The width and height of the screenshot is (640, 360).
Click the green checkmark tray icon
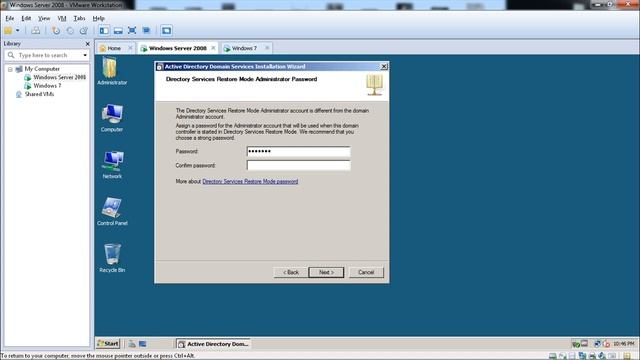(x=576, y=344)
